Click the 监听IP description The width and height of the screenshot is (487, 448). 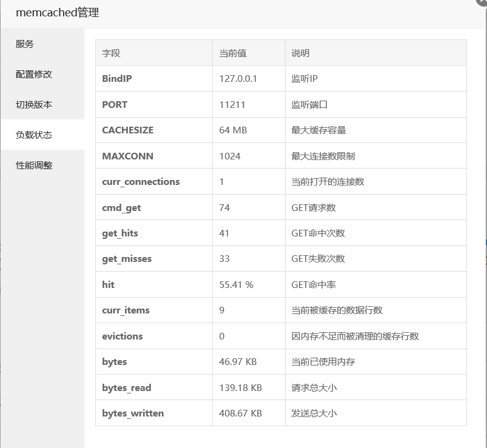[304, 79]
